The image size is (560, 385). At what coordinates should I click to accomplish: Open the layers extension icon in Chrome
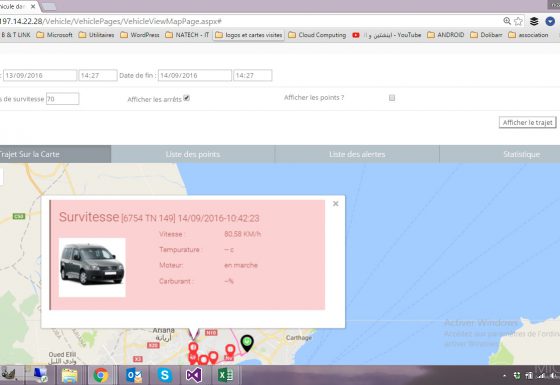pos(534,21)
